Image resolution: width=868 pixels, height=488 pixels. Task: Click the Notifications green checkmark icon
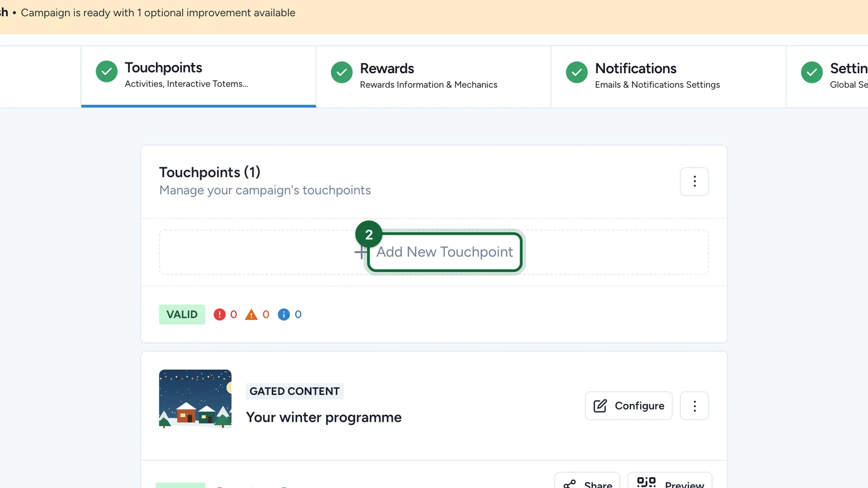(577, 73)
